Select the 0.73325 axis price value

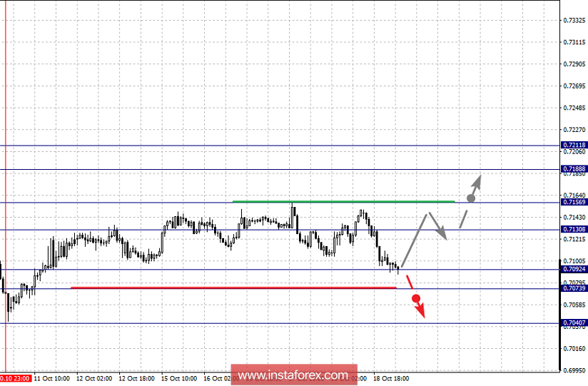click(x=574, y=20)
